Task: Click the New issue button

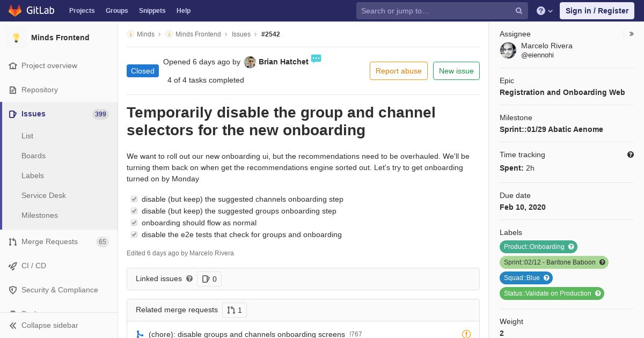Action: click(x=456, y=71)
